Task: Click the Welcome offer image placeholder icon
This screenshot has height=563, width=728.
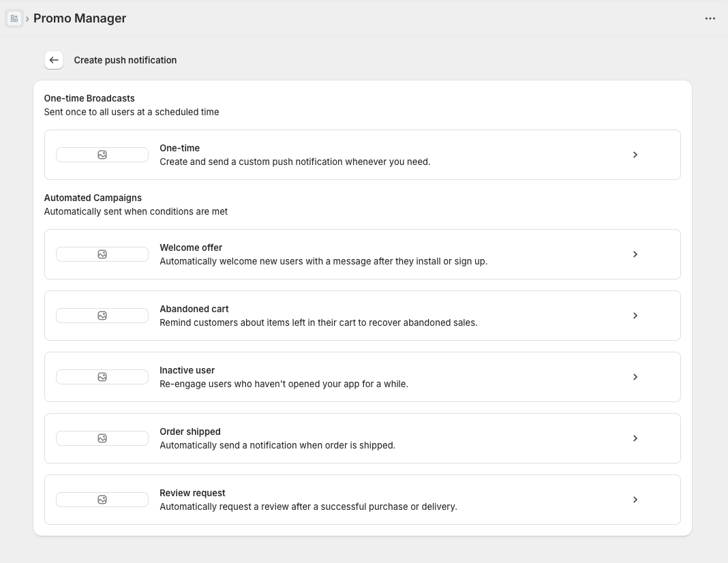Action: [x=102, y=254]
